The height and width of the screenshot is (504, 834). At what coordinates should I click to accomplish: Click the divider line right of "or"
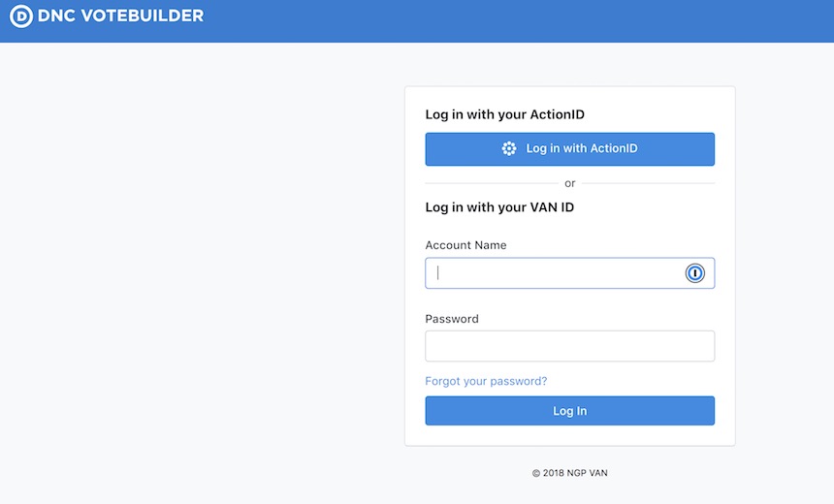649,183
